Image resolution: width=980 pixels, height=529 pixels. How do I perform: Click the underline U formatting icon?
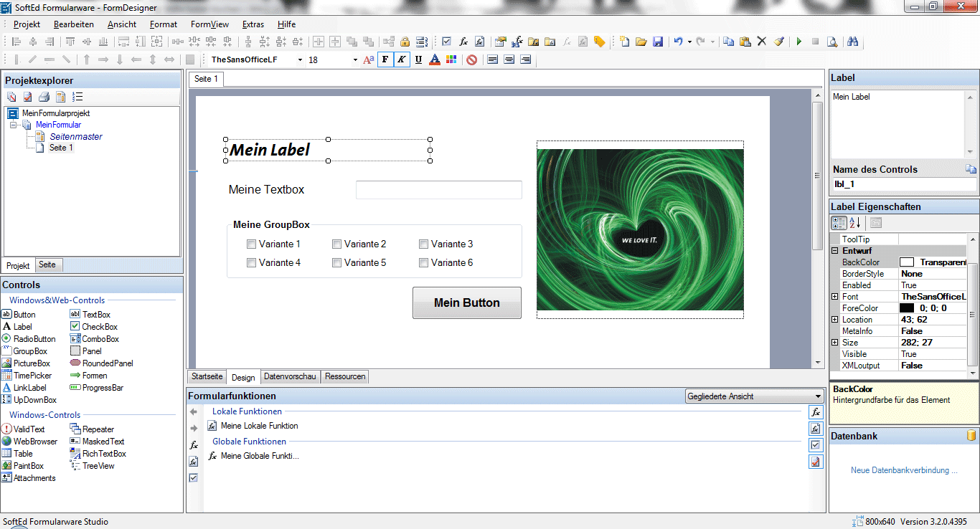click(419, 59)
